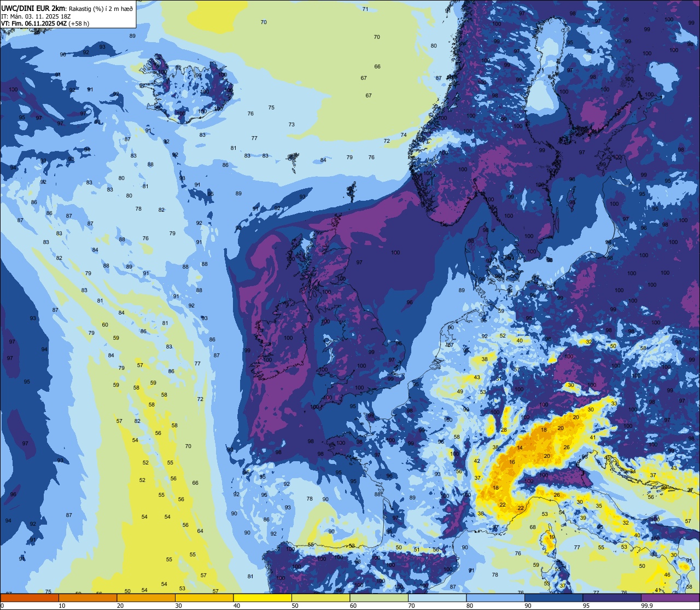This screenshot has height=610, width=700.
Task: Click the 80–90 blue legend segment
Action: tap(495, 597)
